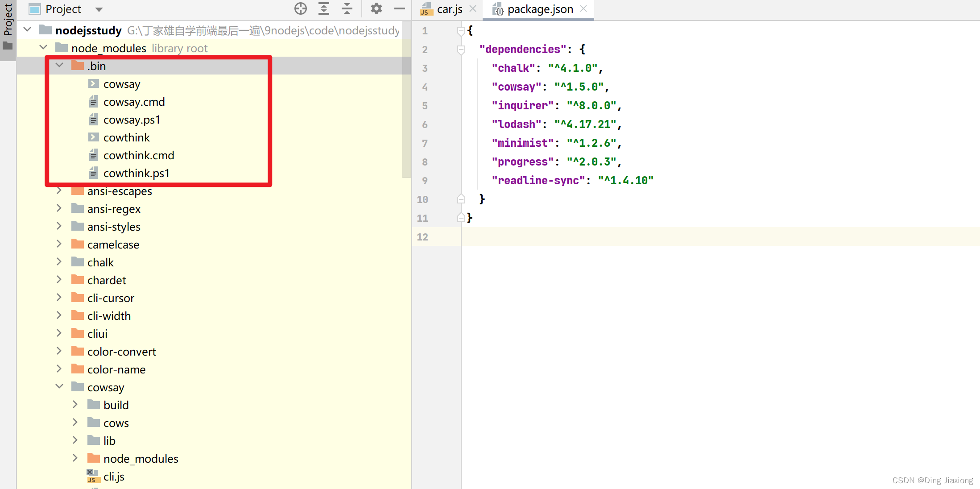Click the cli.js JavaScript file icon

click(x=92, y=477)
